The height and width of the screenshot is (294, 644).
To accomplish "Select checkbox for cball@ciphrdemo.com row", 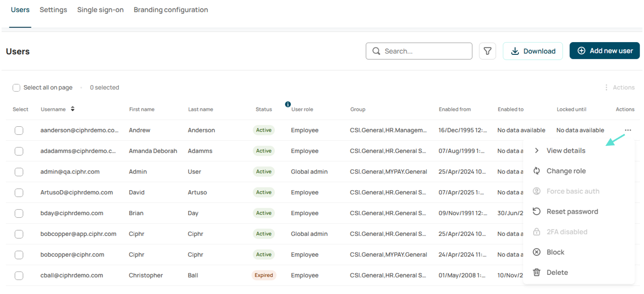I will point(19,275).
